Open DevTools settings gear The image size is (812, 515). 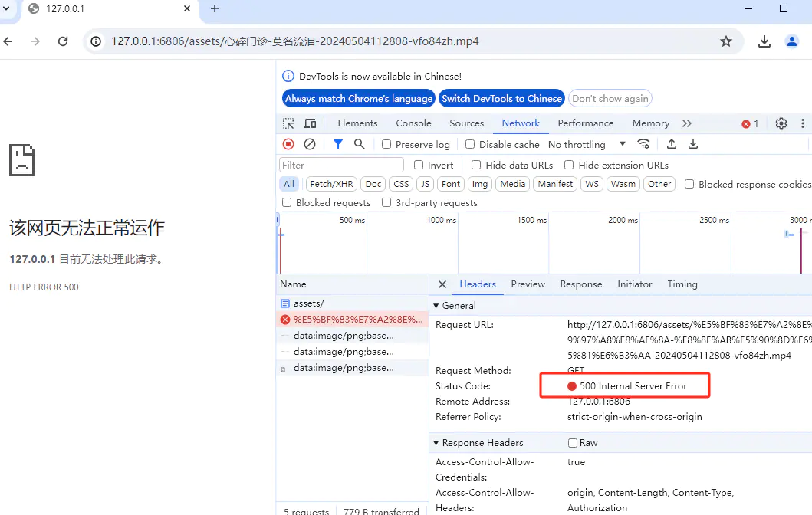(x=781, y=123)
